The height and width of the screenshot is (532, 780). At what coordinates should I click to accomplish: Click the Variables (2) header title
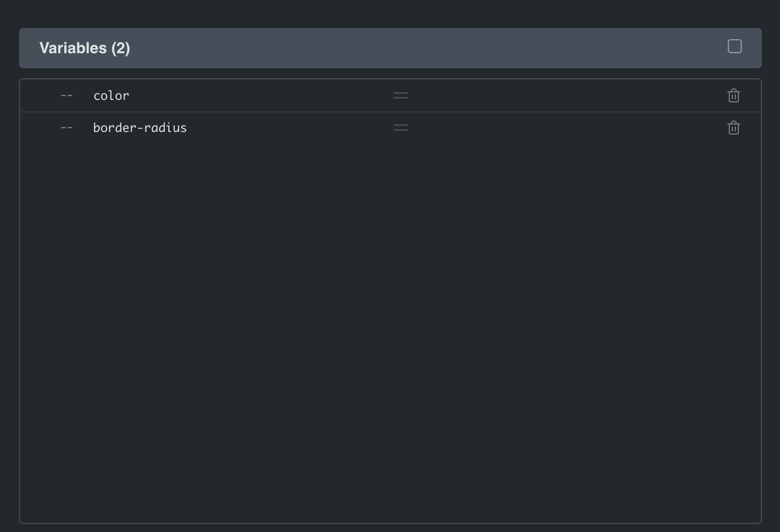85,48
